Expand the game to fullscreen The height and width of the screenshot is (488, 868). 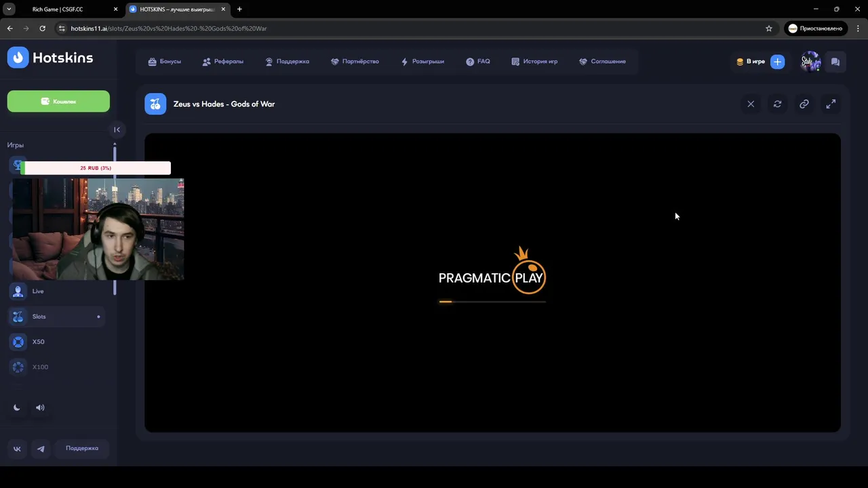[x=831, y=104]
